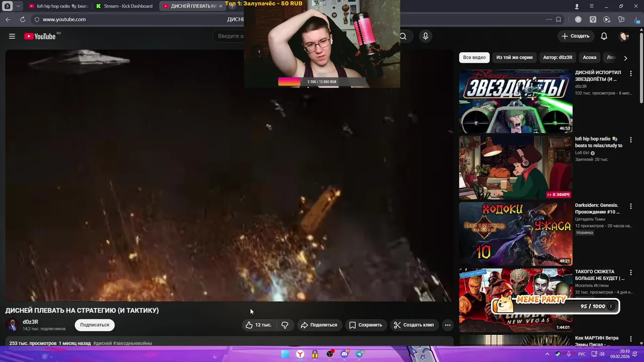Screen dimensions: 644x362
Task: Start voice search with the microphone icon
Action: tap(426, 36)
